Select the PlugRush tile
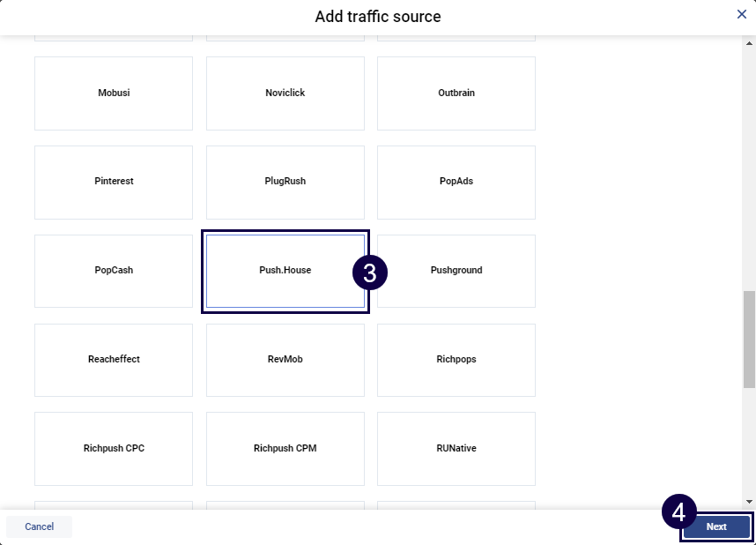Image resolution: width=756 pixels, height=545 pixels. [x=285, y=182]
